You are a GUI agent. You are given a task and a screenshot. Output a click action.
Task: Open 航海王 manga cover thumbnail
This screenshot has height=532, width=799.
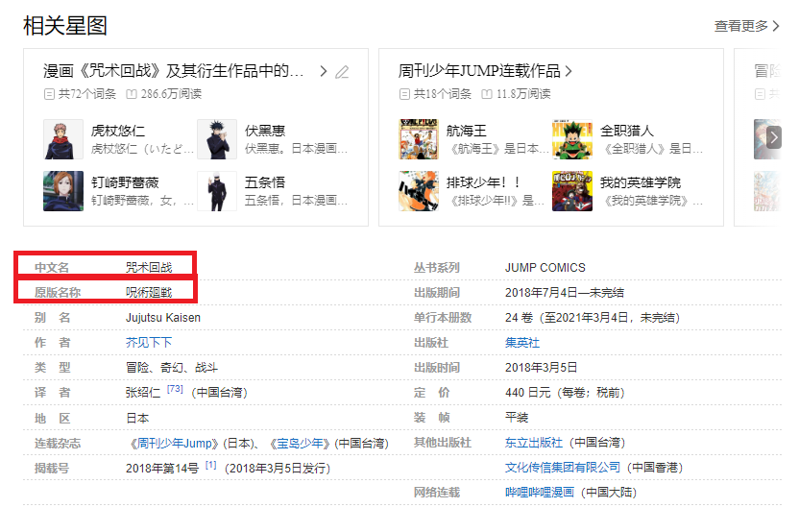pos(419,139)
